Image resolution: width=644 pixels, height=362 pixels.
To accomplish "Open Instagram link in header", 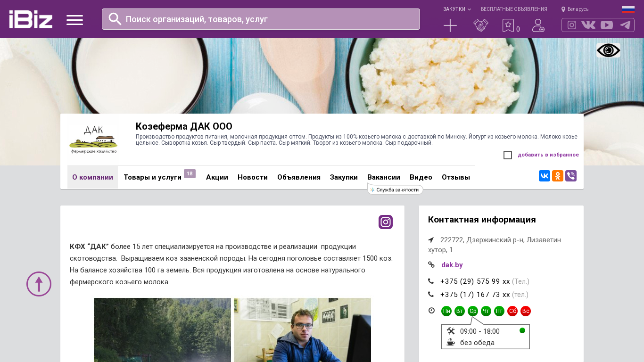I will pos(572,25).
